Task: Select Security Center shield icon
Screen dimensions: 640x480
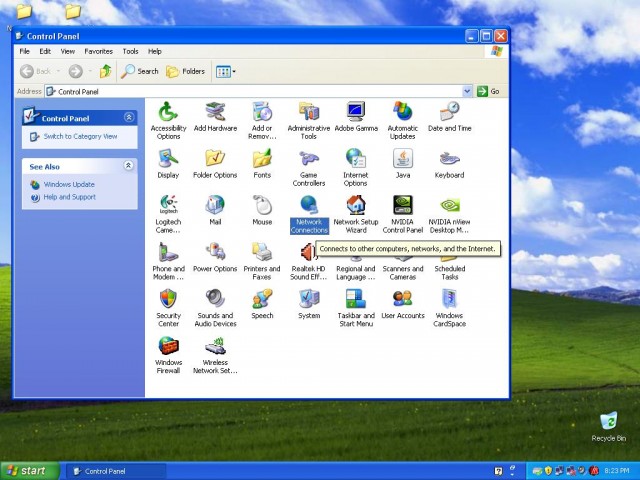Action: tap(168, 299)
